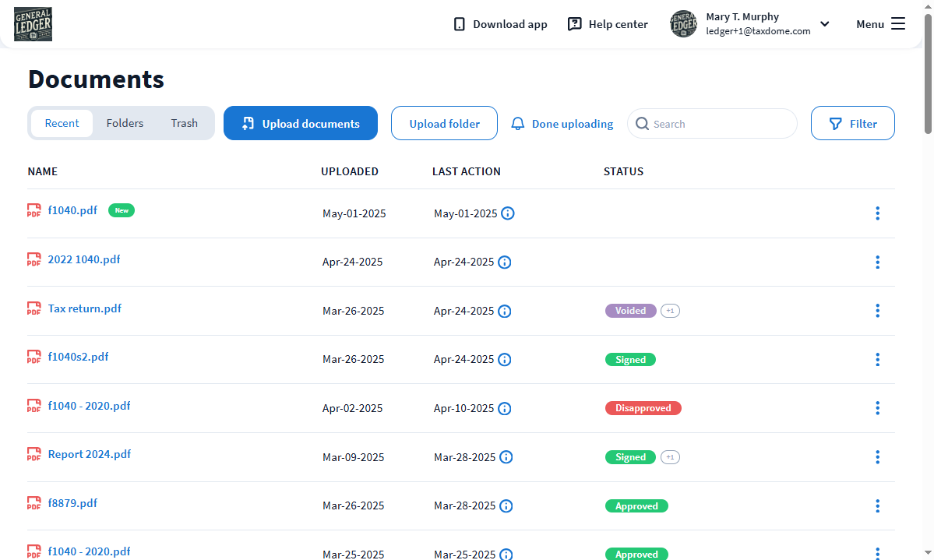Open three-dot menu for Tax return.pdf
Viewport: 934px width, 560px height.
click(x=877, y=311)
